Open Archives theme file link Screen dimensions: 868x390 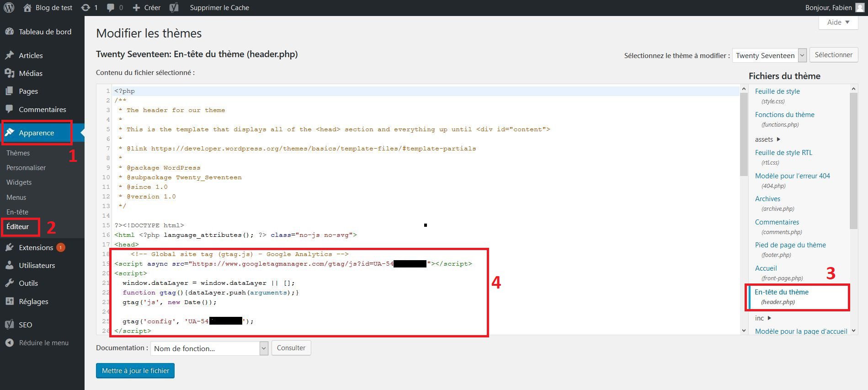coord(767,199)
